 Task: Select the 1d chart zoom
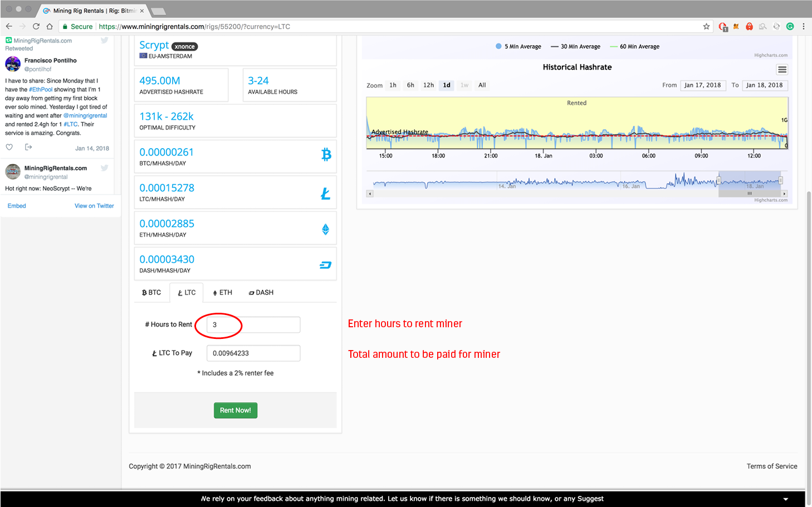click(x=447, y=85)
